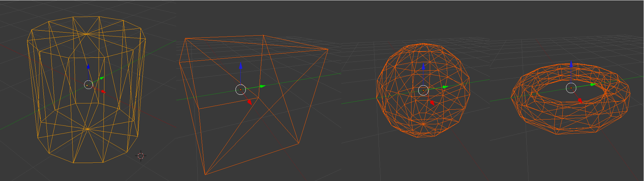Select the white gizmo circle inside the cylinder

pyautogui.click(x=88, y=85)
